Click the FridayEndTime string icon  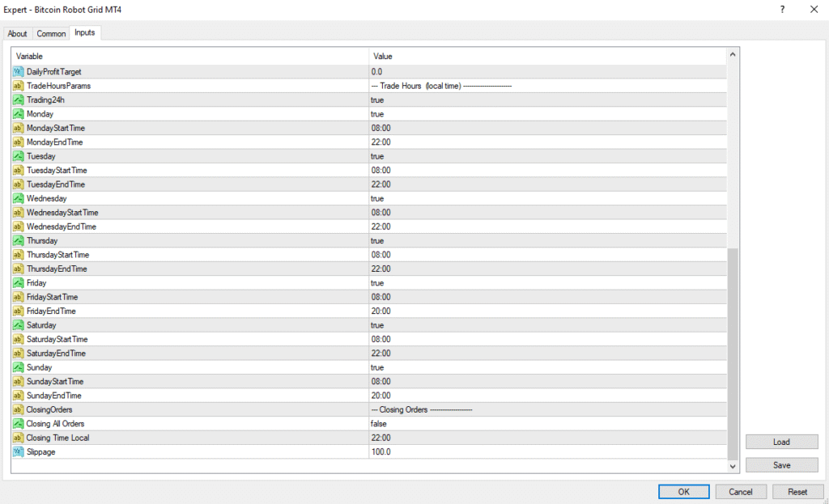(x=19, y=311)
